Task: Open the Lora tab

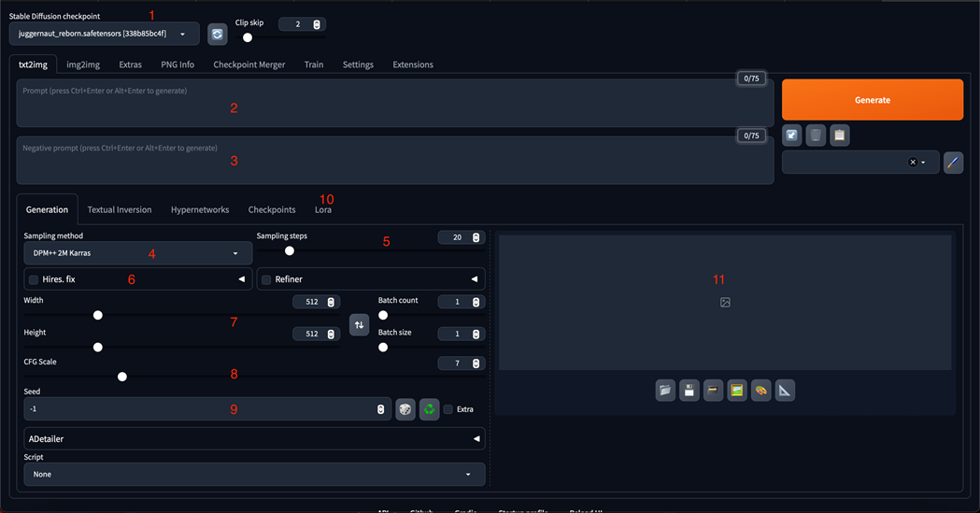Action: [x=322, y=210]
